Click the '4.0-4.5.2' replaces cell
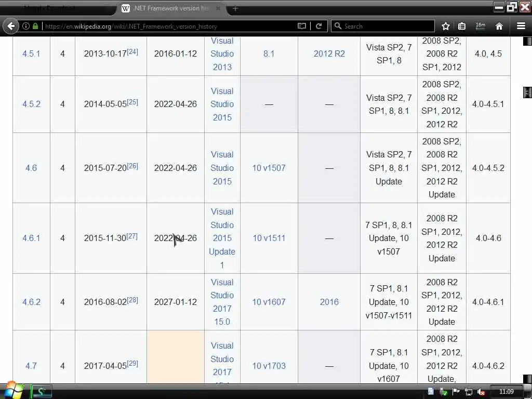The image size is (532, 399). point(488,168)
